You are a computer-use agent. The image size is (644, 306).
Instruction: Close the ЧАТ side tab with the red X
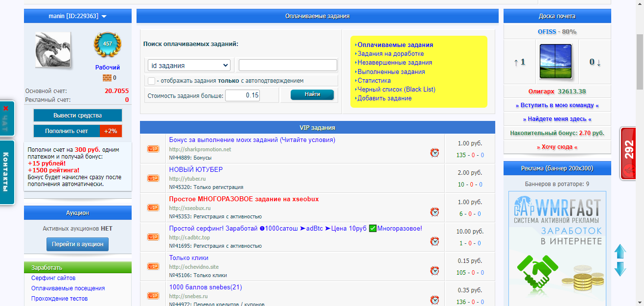click(6, 108)
